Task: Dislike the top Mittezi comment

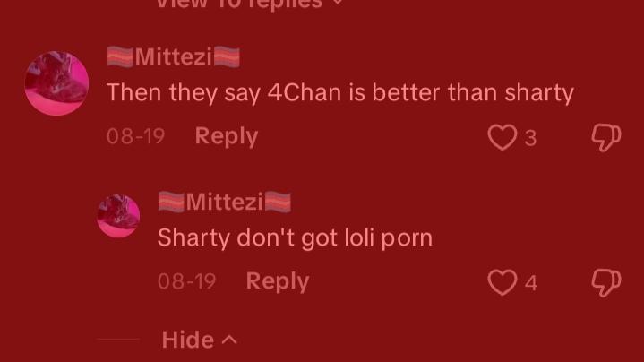Action: (606, 137)
